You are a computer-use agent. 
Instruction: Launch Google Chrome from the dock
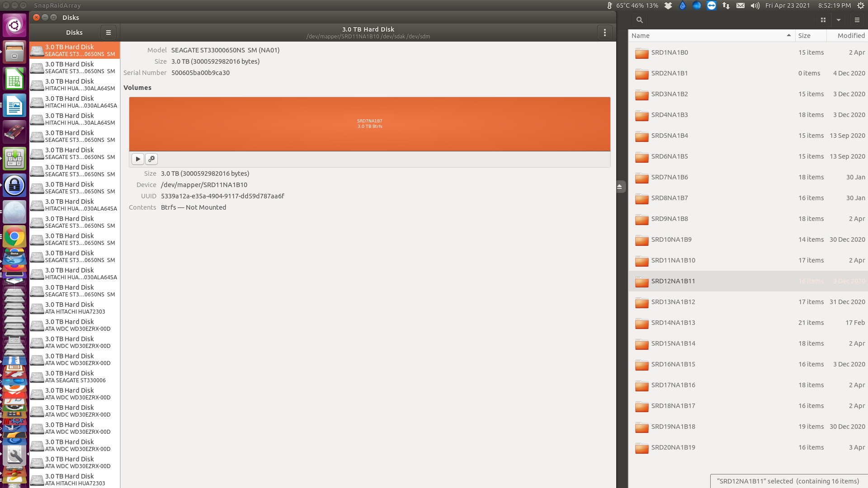[x=14, y=236]
